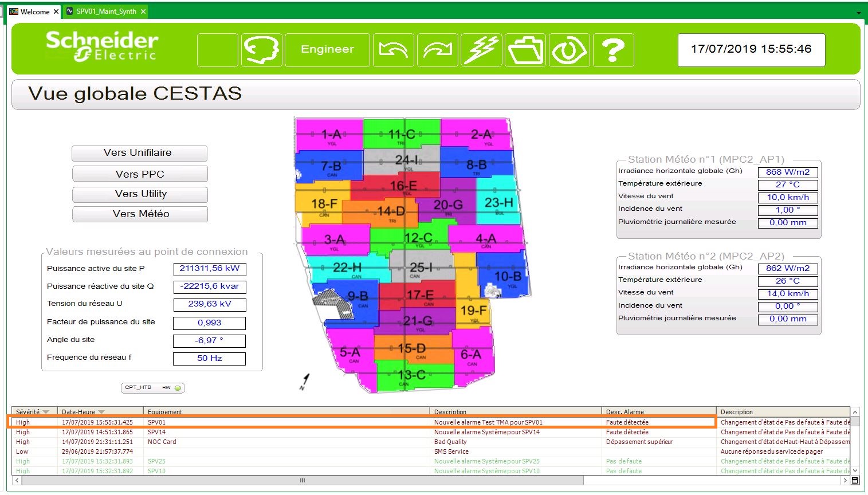Open the lightning bolt alarms icon
This screenshot has height=495, width=868.
[x=482, y=50]
